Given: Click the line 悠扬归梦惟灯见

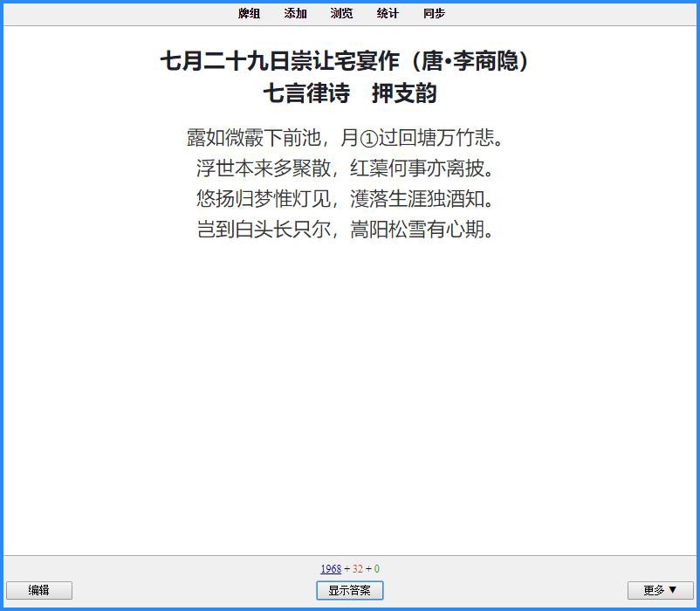Looking at the screenshot, I should tap(264, 199).
